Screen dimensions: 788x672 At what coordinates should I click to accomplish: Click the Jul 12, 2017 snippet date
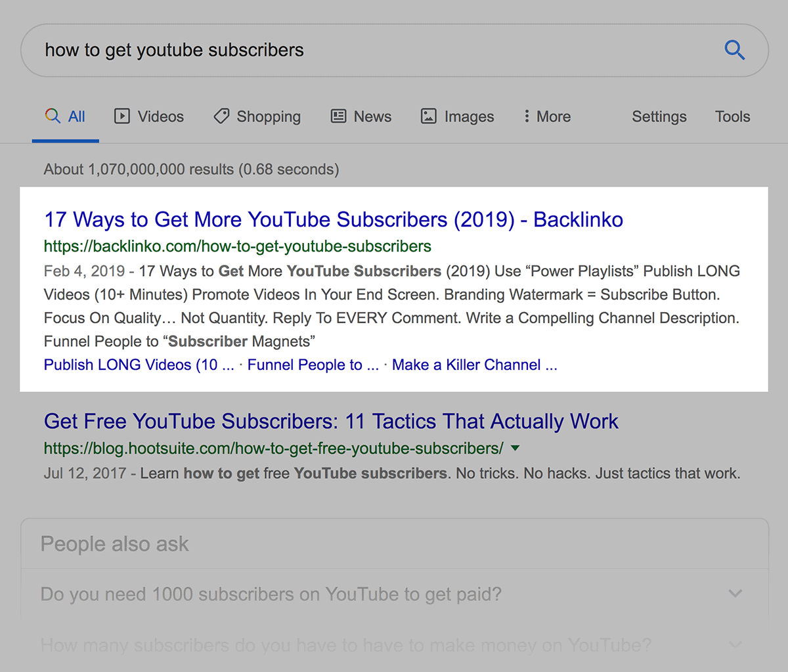pos(85,474)
